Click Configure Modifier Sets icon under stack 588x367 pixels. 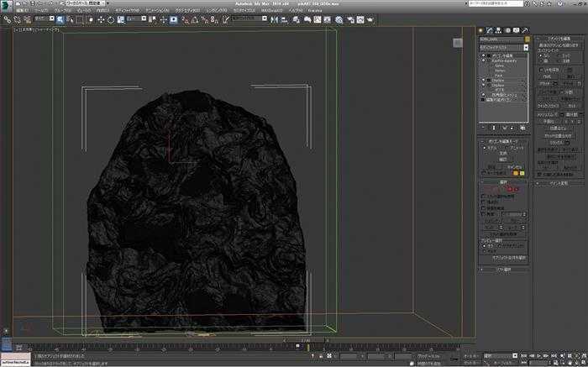coord(522,128)
